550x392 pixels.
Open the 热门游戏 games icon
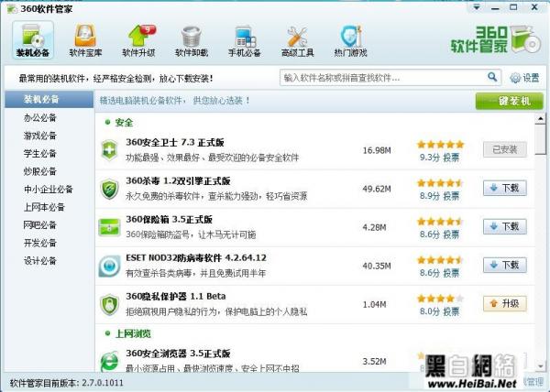(x=350, y=40)
